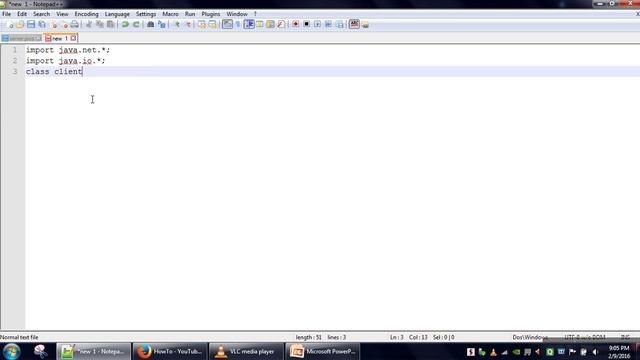Open the Settings menu
Image resolution: width=640 pixels, height=360 pixels.
tap(146, 14)
